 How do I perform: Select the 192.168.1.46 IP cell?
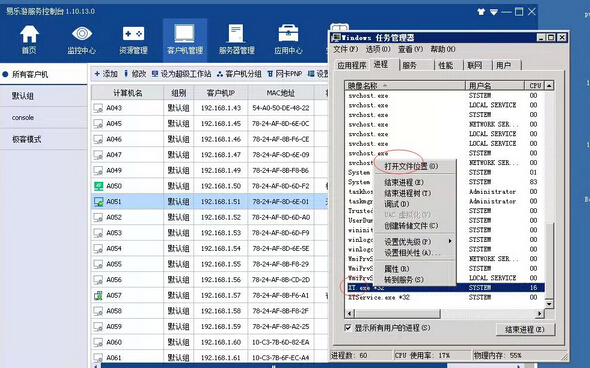click(220, 139)
